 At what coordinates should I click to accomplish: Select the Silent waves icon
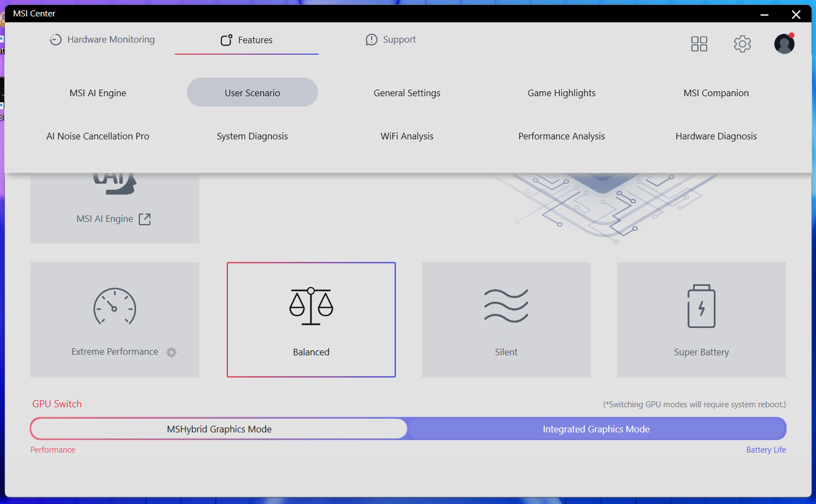point(506,306)
